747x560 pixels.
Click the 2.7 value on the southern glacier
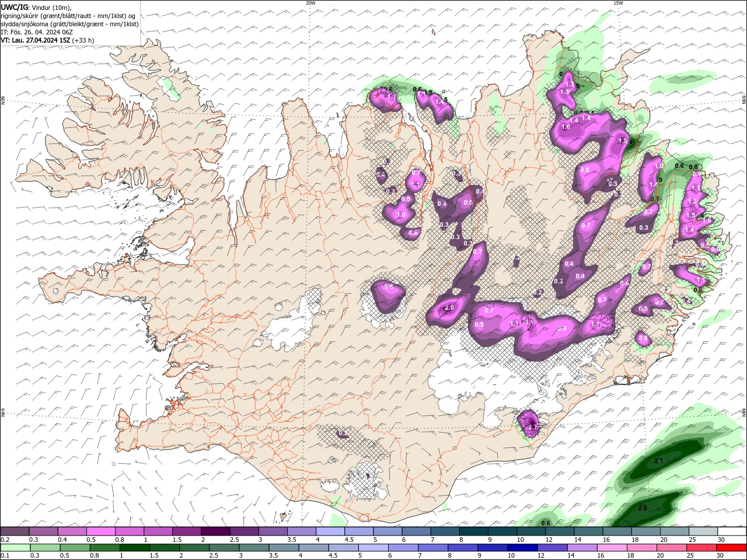(532, 428)
